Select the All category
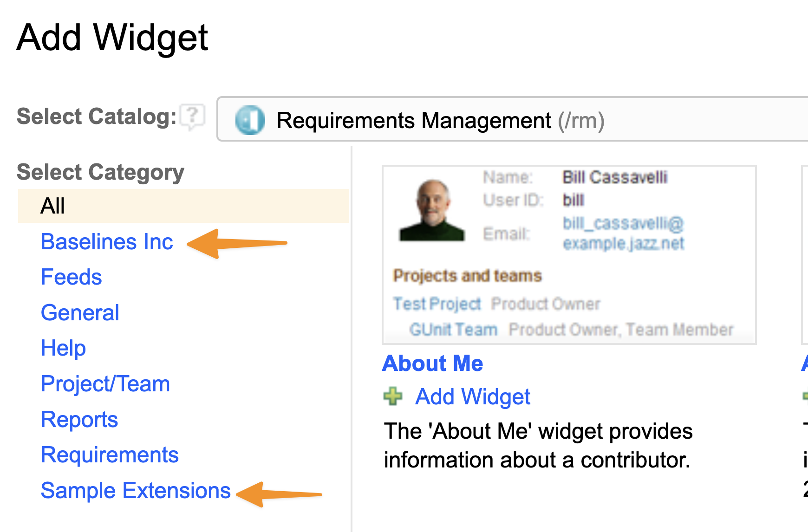This screenshot has width=808, height=532. tap(52, 206)
